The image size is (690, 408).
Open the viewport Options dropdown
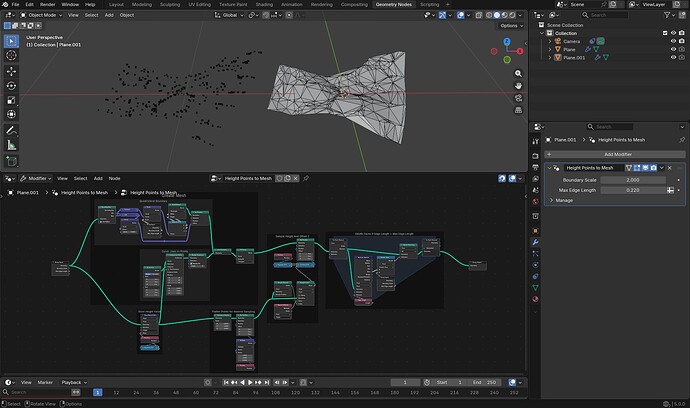pyautogui.click(x=511, y=26)
